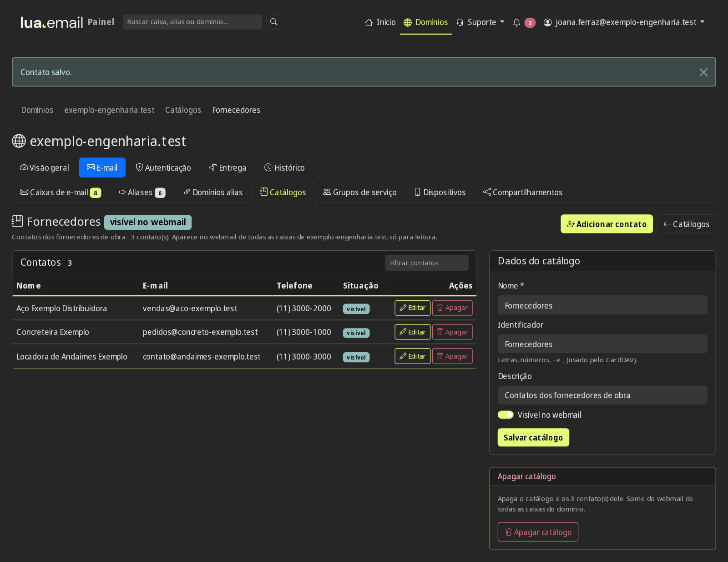Image resolution: width=728 pixels, height=562 pixels.
Task: Click the Descrição input field
Action: pos(602,395)
